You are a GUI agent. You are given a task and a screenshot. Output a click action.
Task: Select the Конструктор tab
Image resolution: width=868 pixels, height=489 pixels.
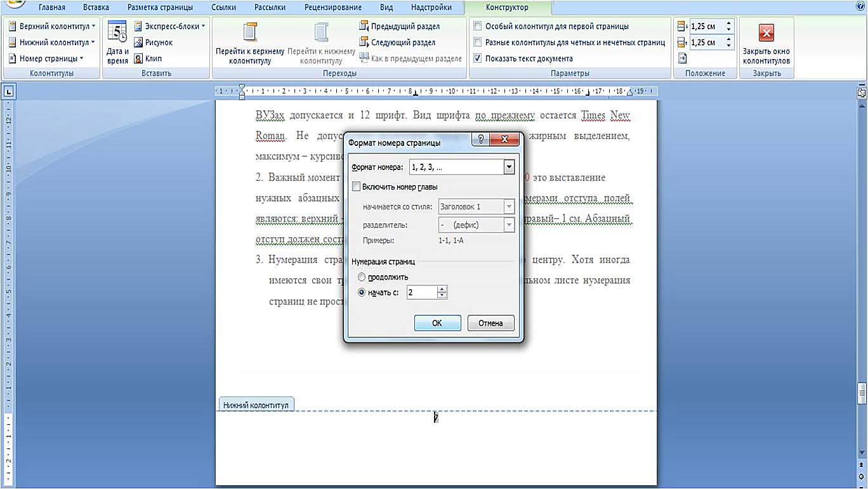point(507,8)
